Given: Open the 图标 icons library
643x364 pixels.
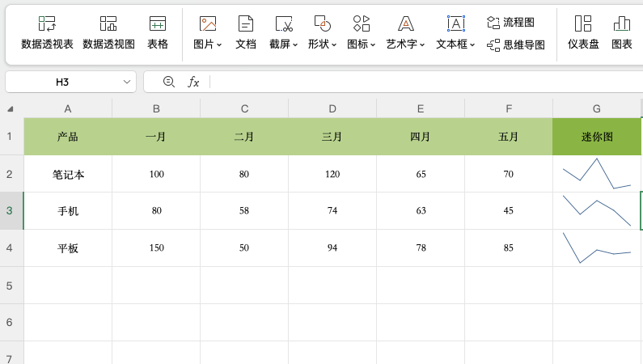Looking at the screenshot, I should click(x=361, y=33).
